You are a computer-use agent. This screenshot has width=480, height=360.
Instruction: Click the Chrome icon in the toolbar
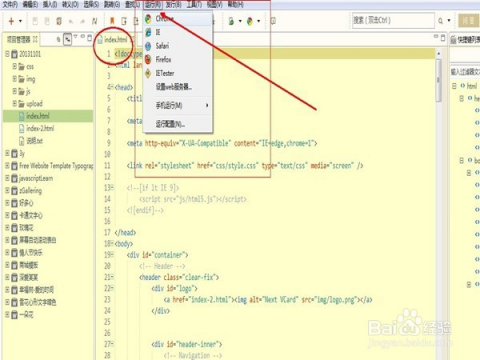[250, 21]
